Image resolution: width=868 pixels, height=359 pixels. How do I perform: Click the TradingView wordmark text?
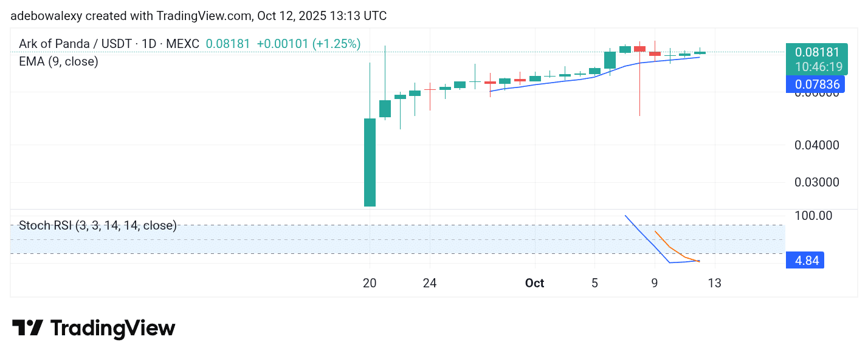pos(112,329)
